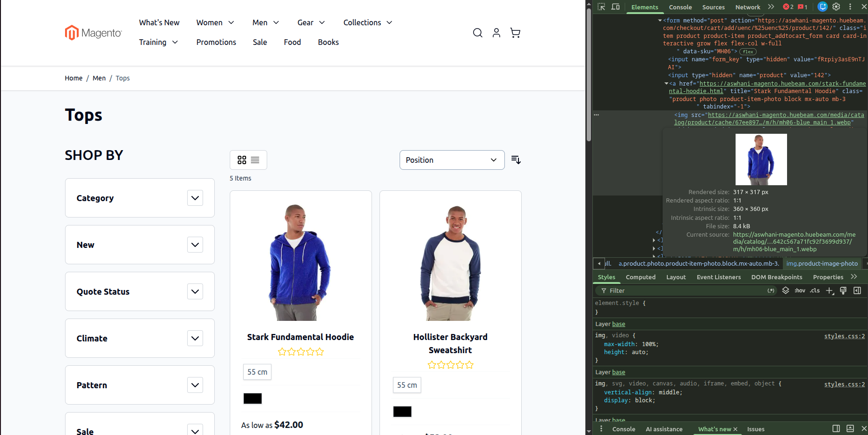Go to What's New page

tap(159, 22)
